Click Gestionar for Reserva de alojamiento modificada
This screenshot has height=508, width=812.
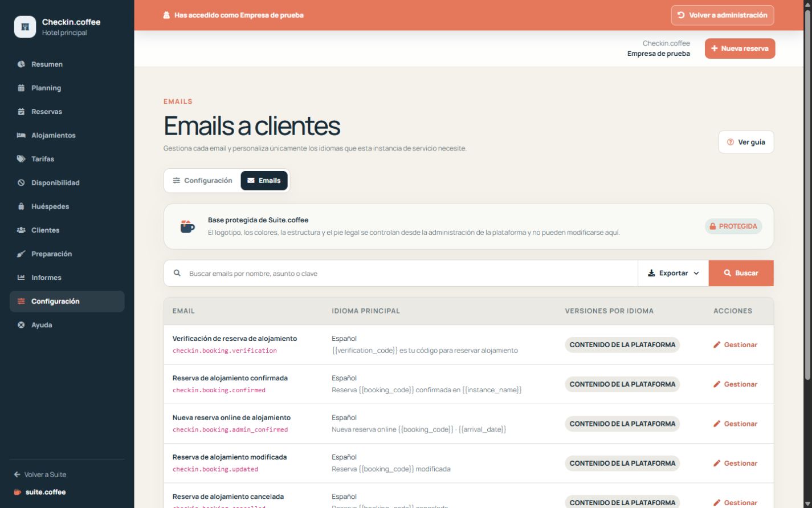[x=735, y=464]
